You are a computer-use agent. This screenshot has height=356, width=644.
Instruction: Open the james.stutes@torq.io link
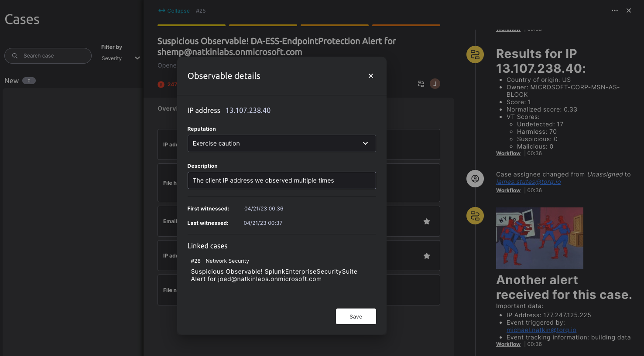(528, 182)
